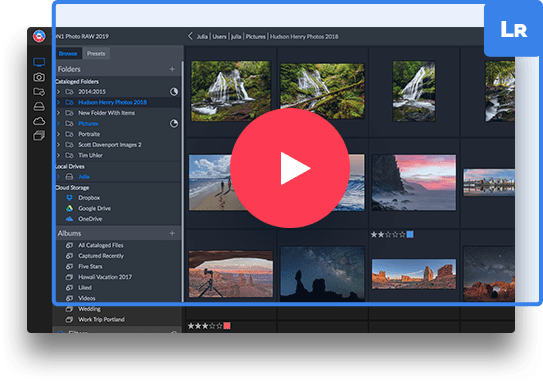Select Hudson Henry Photos 2018 folder
Image resolution: width=543 pixels, height=381 pixels.
tap(112, 102)
